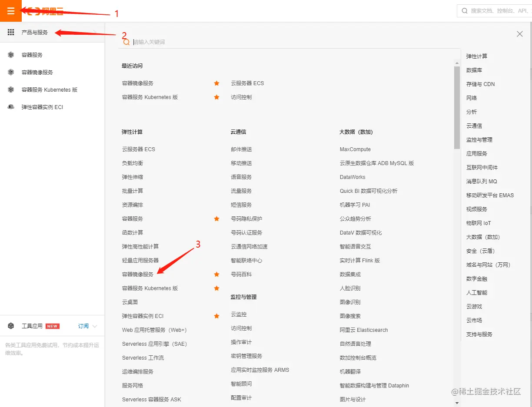Open 邮件推送 service
The height and width of the screenshot is (407, 532).
click(241, 149)
